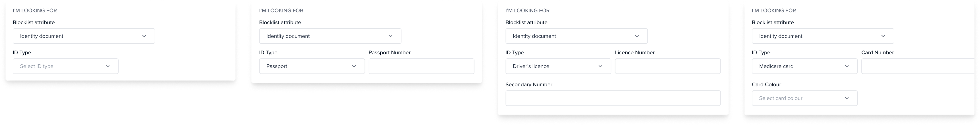Click the Blocklist attribute chevron above Medicare card

tap(883, 36)
